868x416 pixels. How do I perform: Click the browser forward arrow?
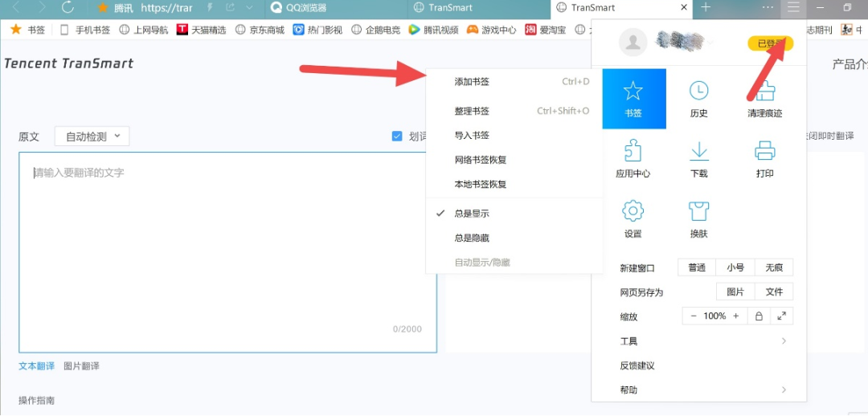click(42, 8)
